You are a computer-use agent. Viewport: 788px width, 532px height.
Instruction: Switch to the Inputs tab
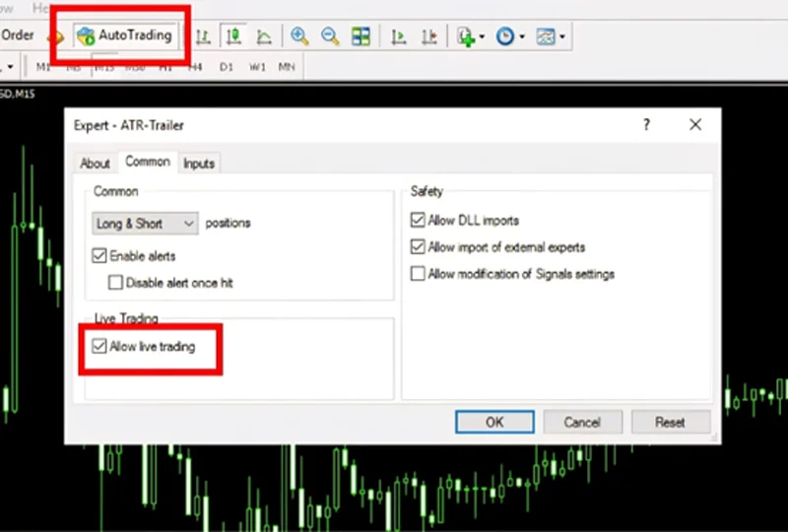click(199, 164)
